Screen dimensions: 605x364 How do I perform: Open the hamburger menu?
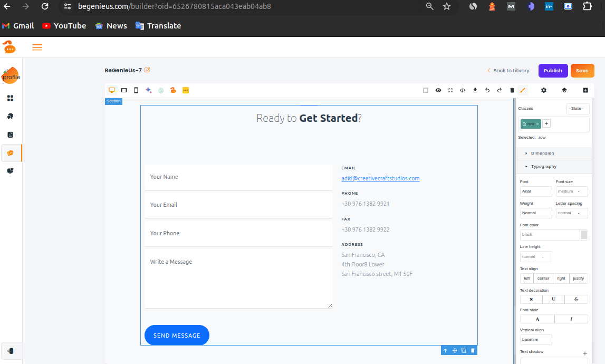pyautogui.click(x=37, y=47)
